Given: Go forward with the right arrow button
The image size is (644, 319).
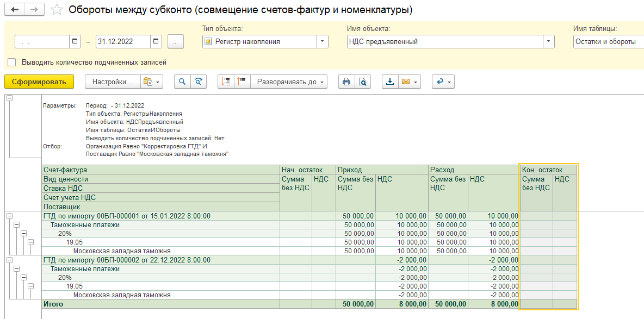Looking at the screenshot, I should (x=34, y=9).
